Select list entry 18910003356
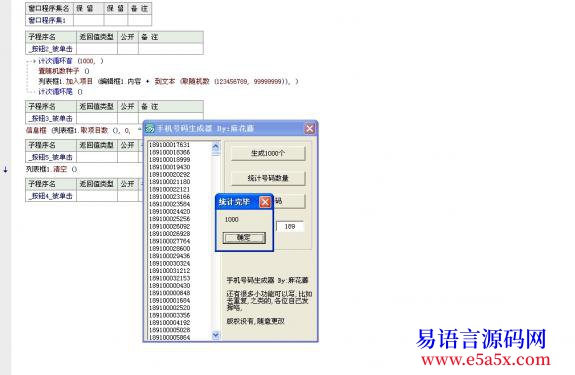 click(169, 315)
